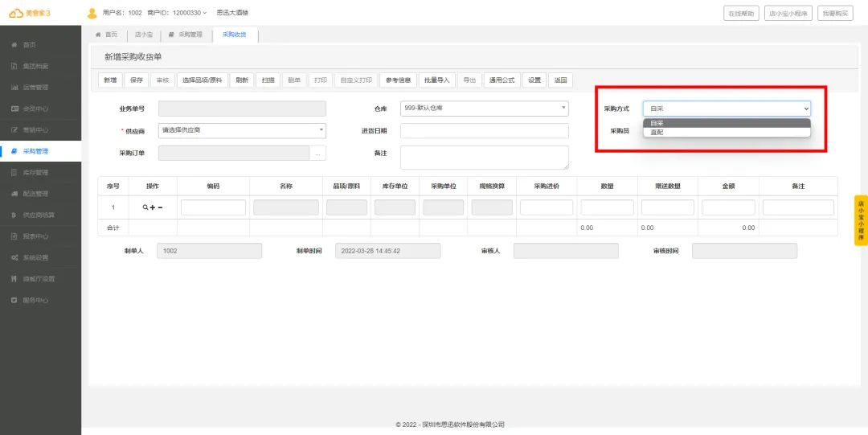Click the ellipsis button beside 采购订单

point(318,153)
